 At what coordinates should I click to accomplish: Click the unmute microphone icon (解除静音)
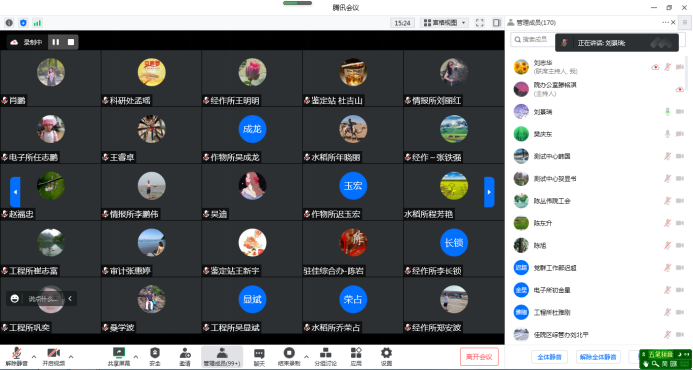[x=17, y=353]
